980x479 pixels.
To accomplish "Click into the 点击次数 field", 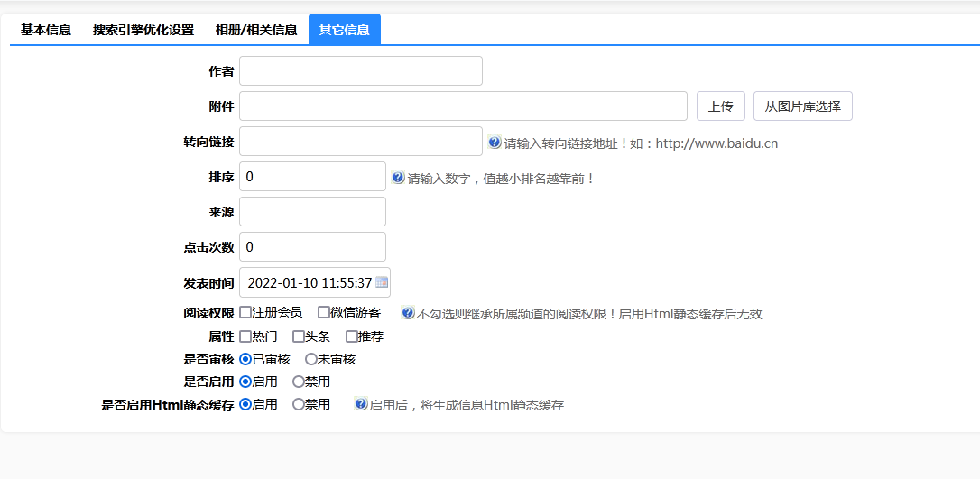I will (312, 246).
